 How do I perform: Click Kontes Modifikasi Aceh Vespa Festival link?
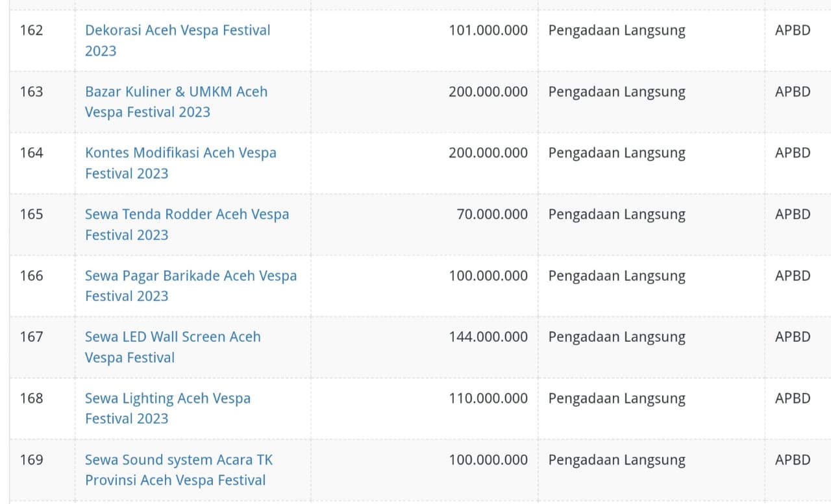click(180, 153)
